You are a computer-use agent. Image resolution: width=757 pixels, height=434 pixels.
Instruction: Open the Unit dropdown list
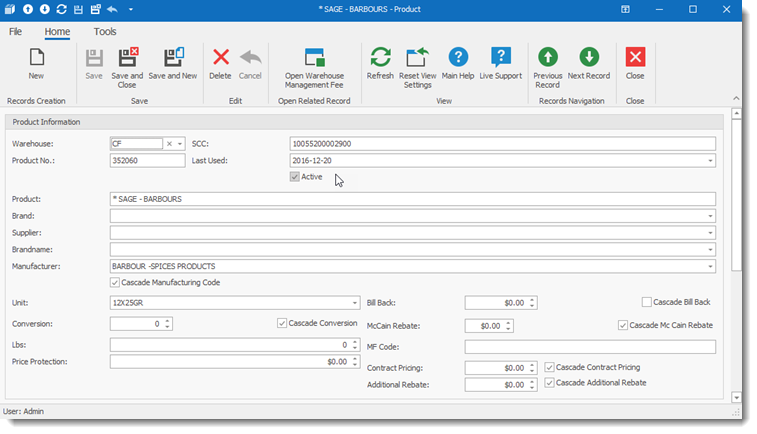pos(354,302)
